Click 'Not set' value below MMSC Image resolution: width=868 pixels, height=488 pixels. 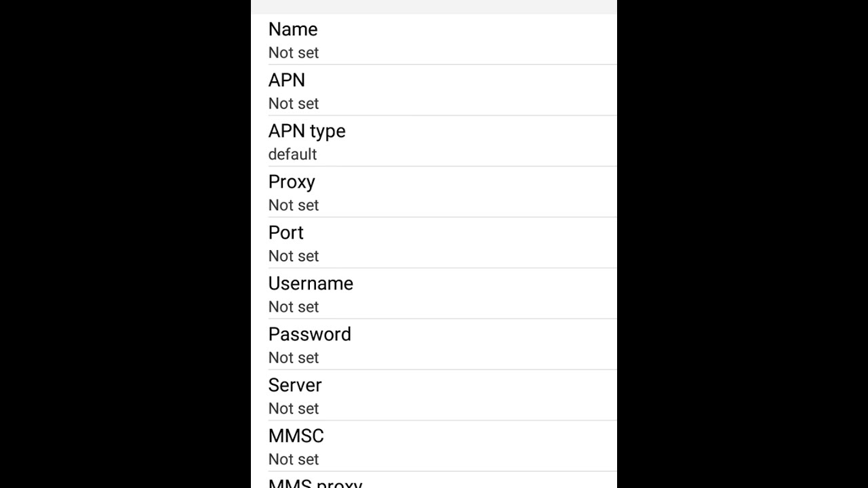[x=294, y=460]
